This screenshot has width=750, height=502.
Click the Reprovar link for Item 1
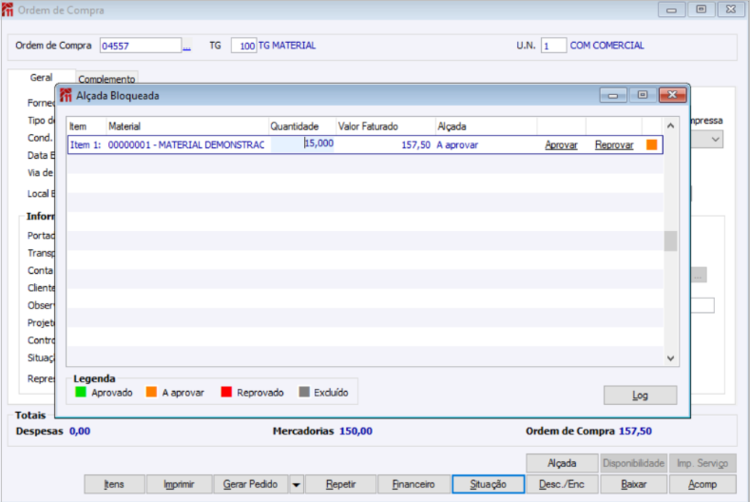point(614,145)
